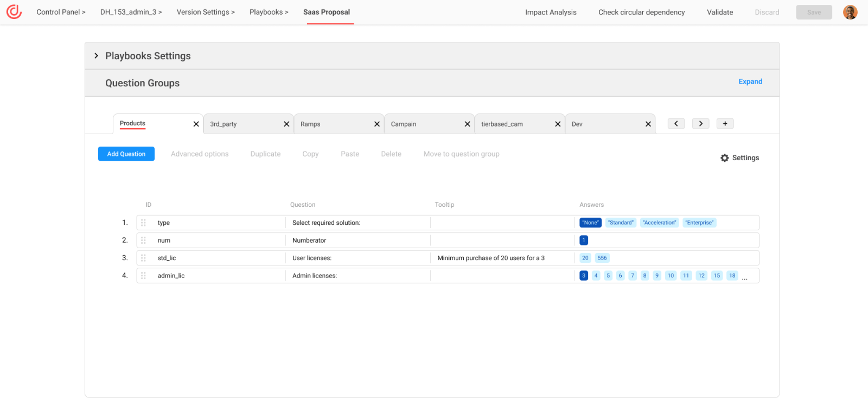Expand the Playbooks Settings section

97,56
